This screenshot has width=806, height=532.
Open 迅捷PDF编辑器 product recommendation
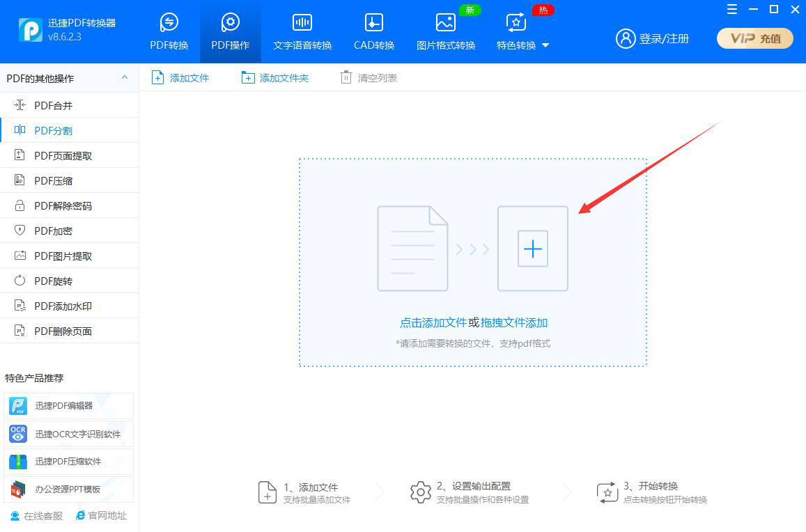[x=68, y=406]
